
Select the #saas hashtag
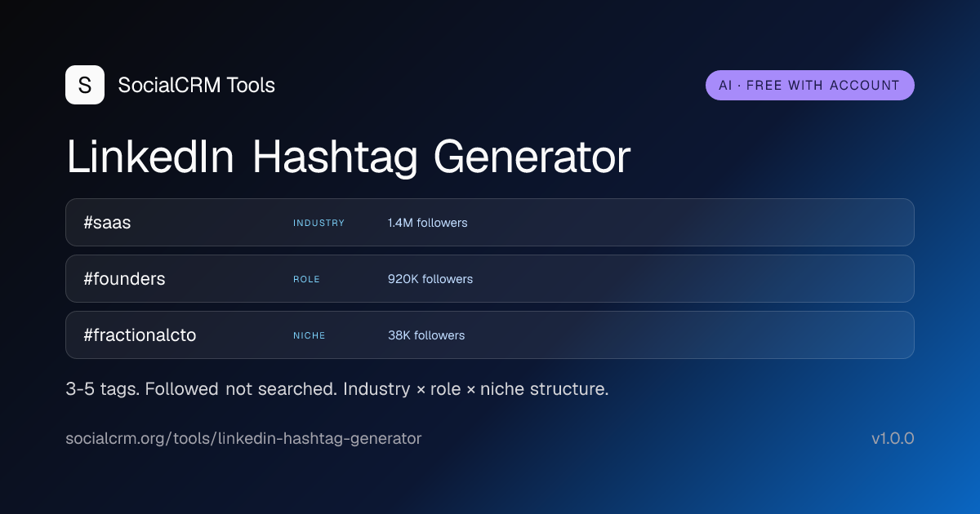pos(107,223)
